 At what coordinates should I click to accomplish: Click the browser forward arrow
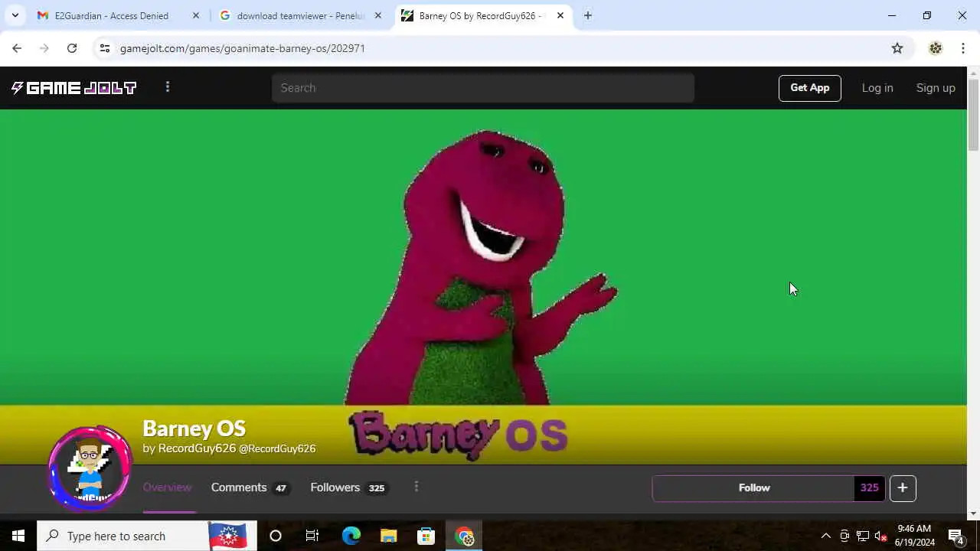(44, 48)
